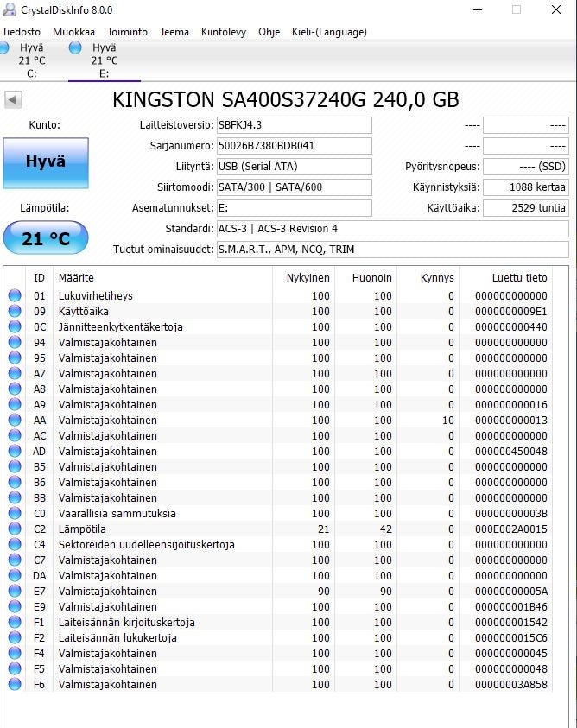Select the Sektoreiden uudelleensijoituskertoja row
The height and width of the screenshot is (728, 577).
tap(279, 545)
